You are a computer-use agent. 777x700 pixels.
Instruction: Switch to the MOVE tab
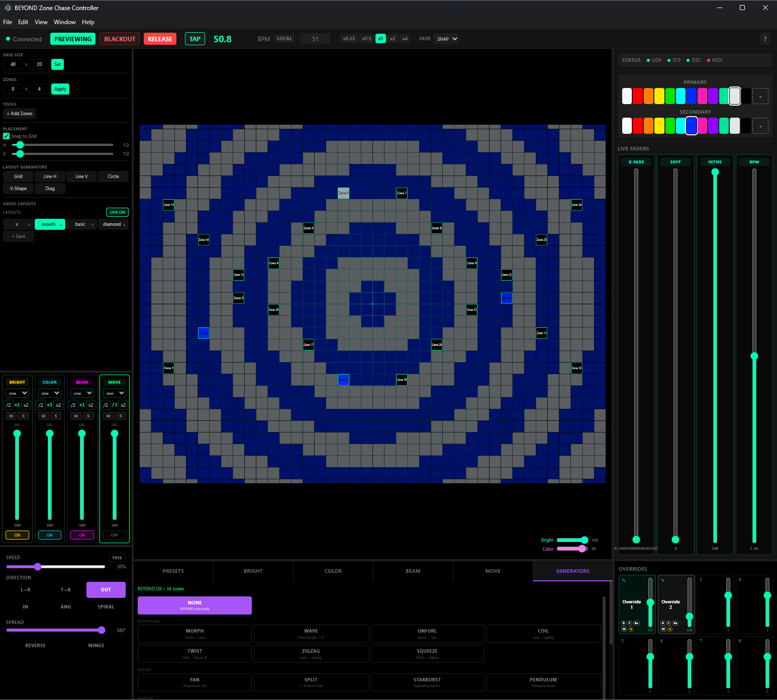[493, 571]
